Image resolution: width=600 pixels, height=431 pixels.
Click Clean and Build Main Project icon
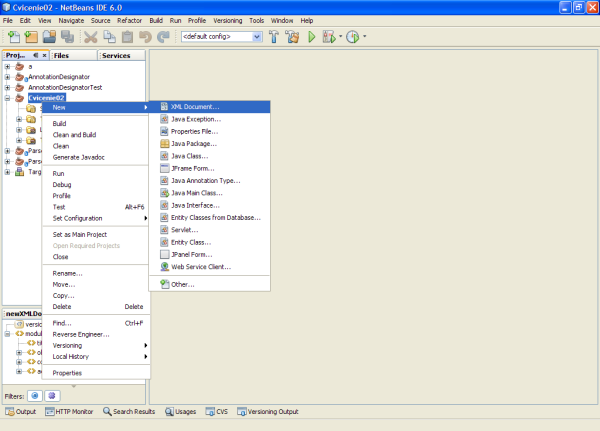coord(293,37)
